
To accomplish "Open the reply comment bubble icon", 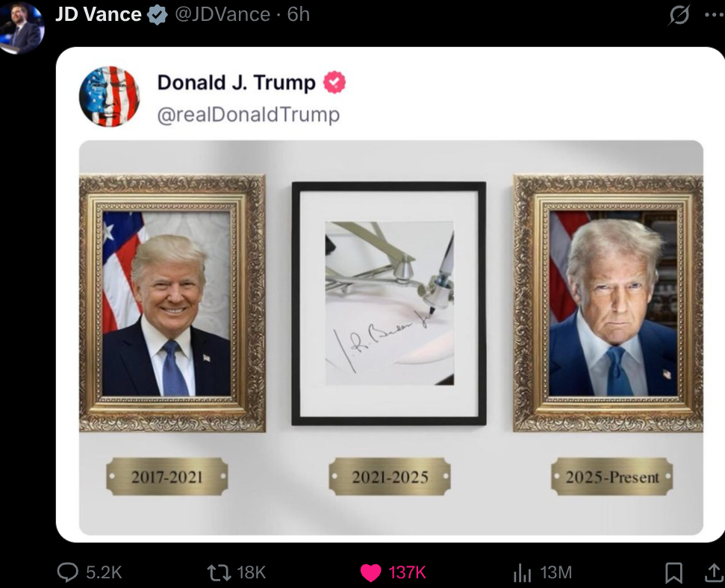I will pos(67,572).
